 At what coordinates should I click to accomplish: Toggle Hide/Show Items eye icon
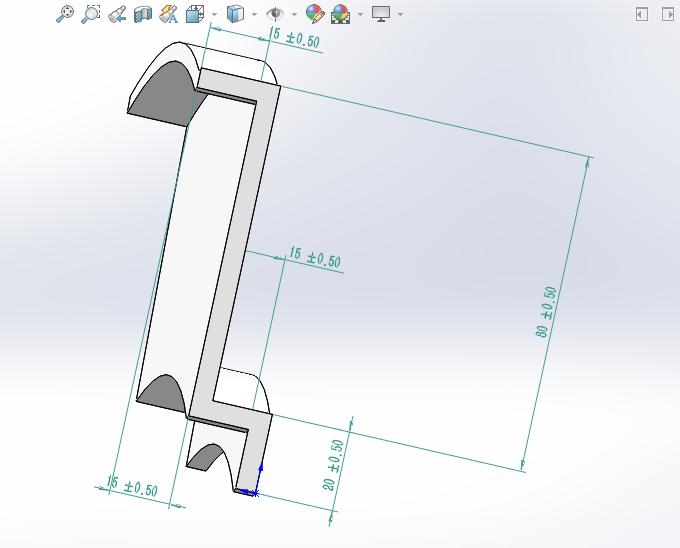(x=275, y=14)
